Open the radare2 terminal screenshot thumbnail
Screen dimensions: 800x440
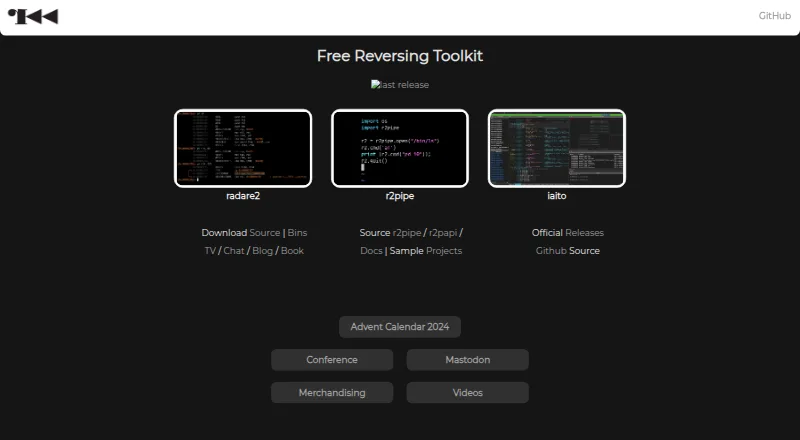click(x=243, y=149)
